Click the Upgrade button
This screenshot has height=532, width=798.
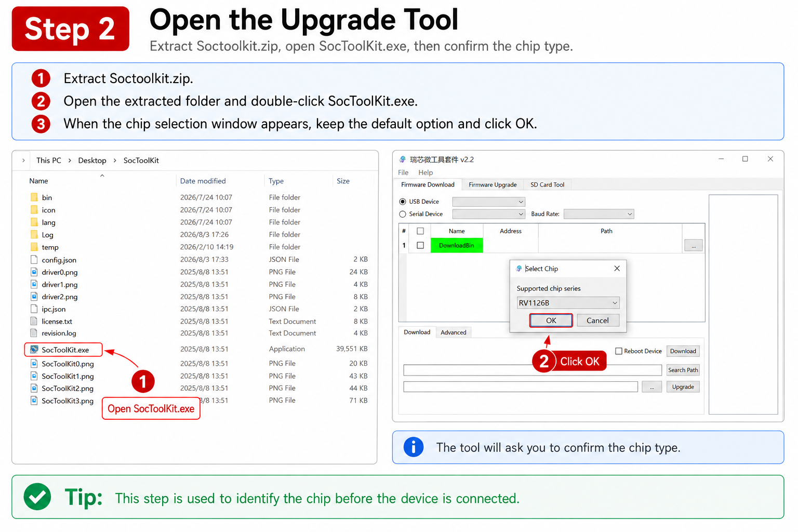(x=683, y=387)
